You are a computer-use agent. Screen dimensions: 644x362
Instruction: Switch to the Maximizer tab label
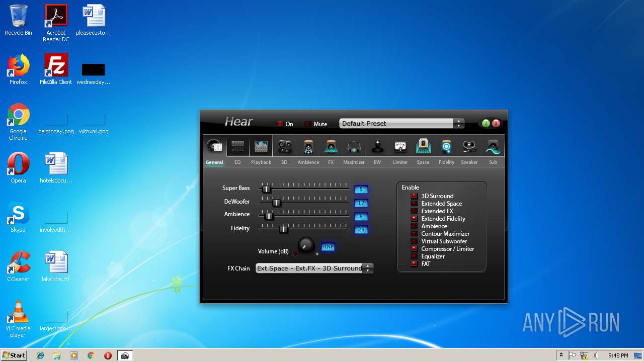pos(354,162)
